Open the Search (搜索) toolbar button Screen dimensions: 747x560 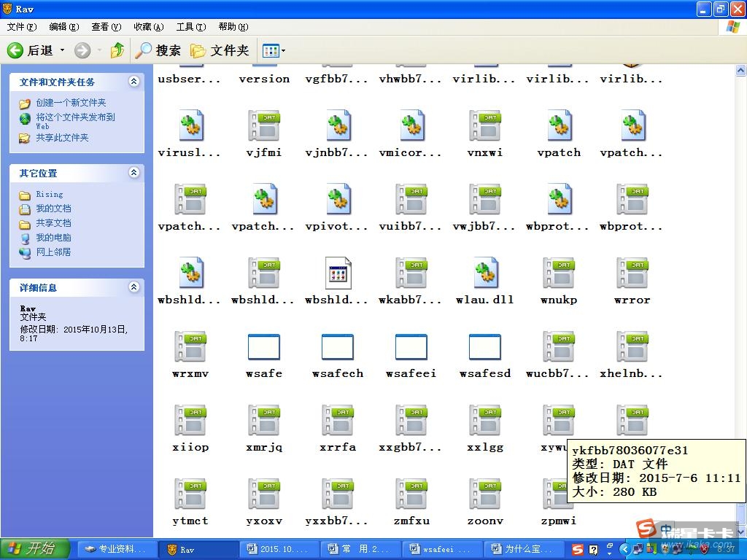point(158,50)
